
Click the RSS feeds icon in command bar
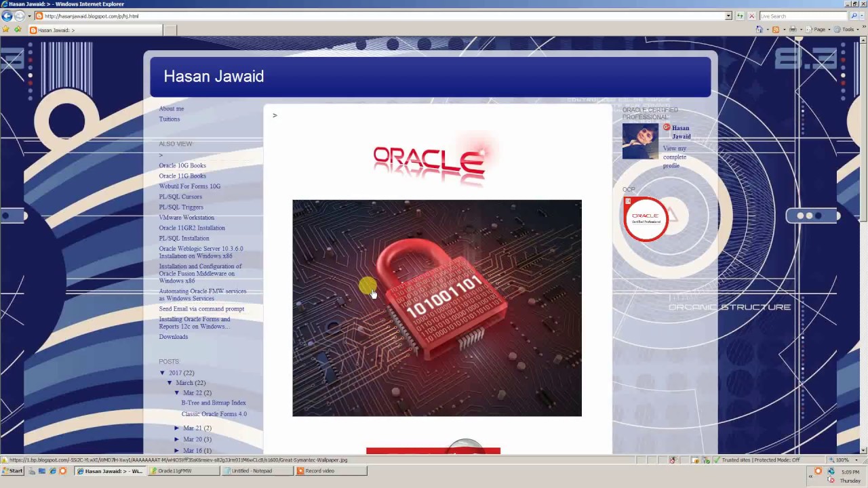[776, 29]
